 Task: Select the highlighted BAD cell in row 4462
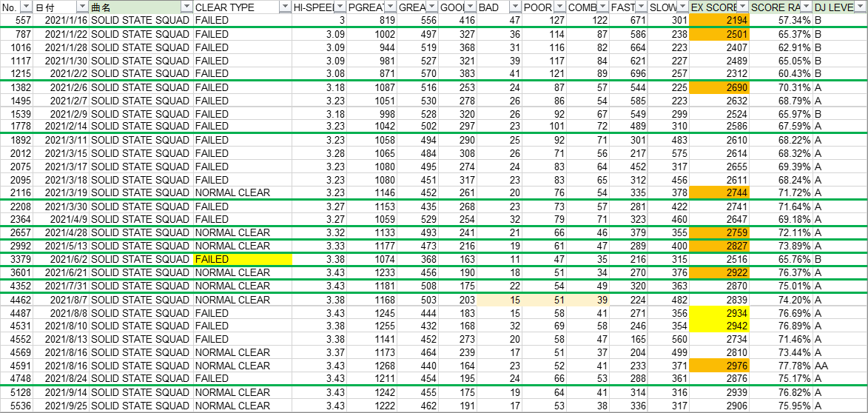point(499,300)
